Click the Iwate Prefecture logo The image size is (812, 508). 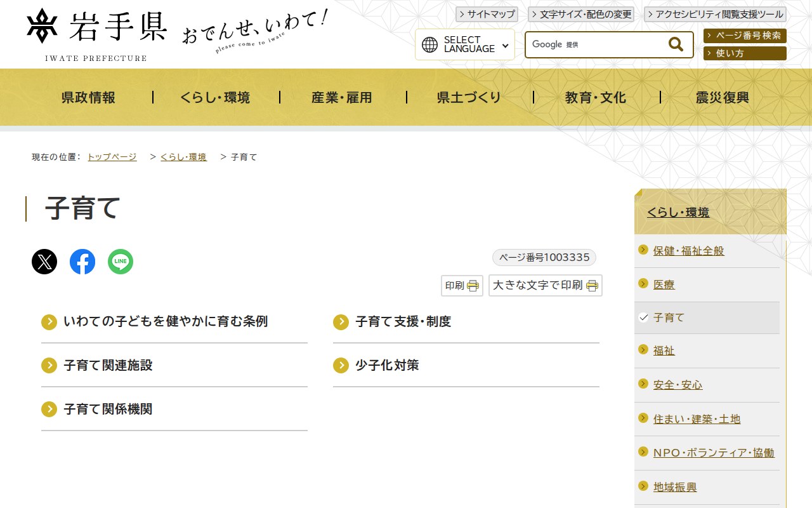(x=97, y=35)
